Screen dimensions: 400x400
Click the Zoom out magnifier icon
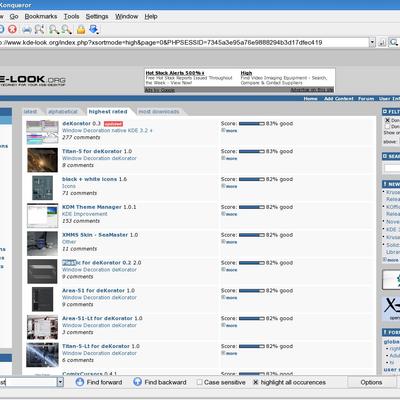tap(66, 29)
